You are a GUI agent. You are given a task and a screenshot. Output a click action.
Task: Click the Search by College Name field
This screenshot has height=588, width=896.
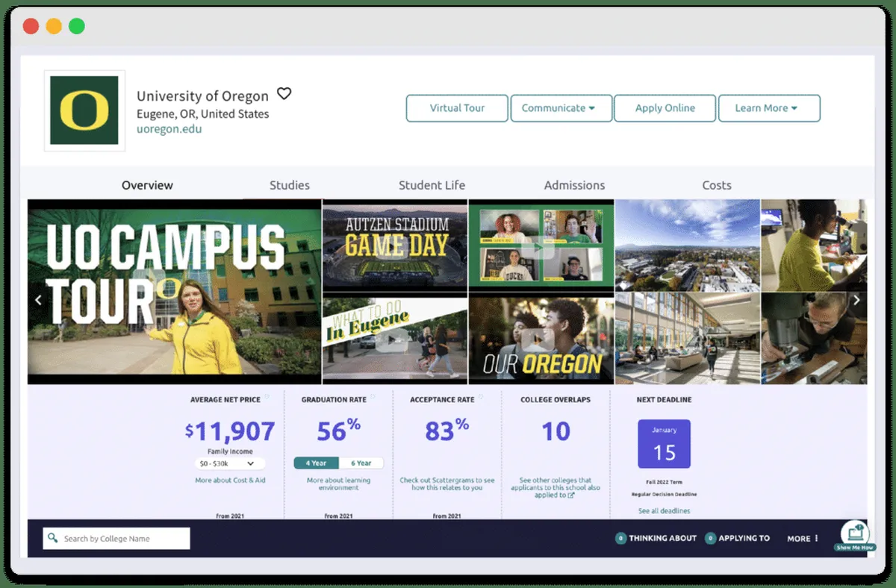tap(116, 538)
